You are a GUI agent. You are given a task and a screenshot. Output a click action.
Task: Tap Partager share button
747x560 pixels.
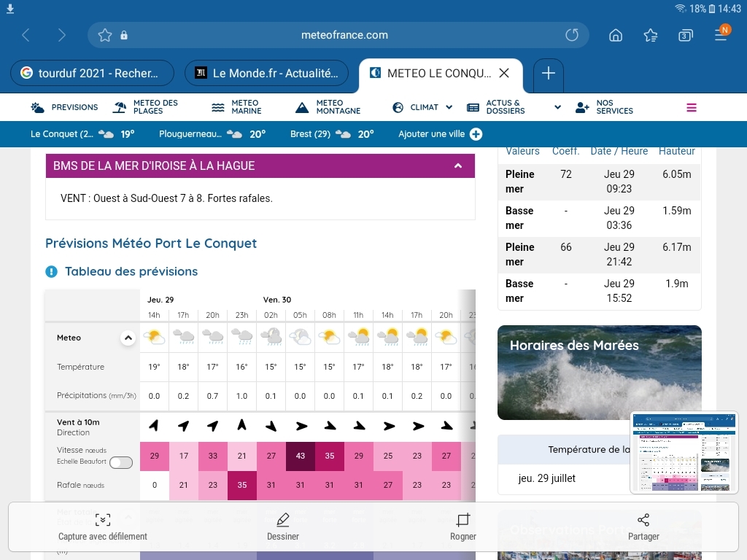[643, 528]
